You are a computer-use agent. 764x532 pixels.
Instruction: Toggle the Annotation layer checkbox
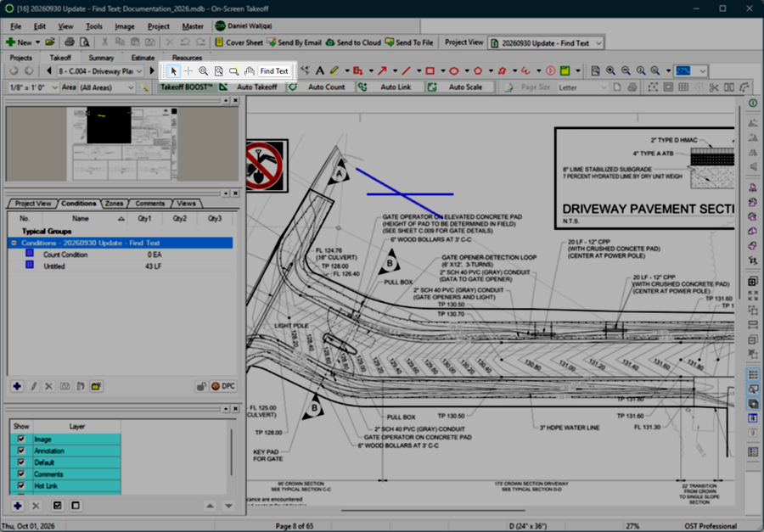point(21,451)
